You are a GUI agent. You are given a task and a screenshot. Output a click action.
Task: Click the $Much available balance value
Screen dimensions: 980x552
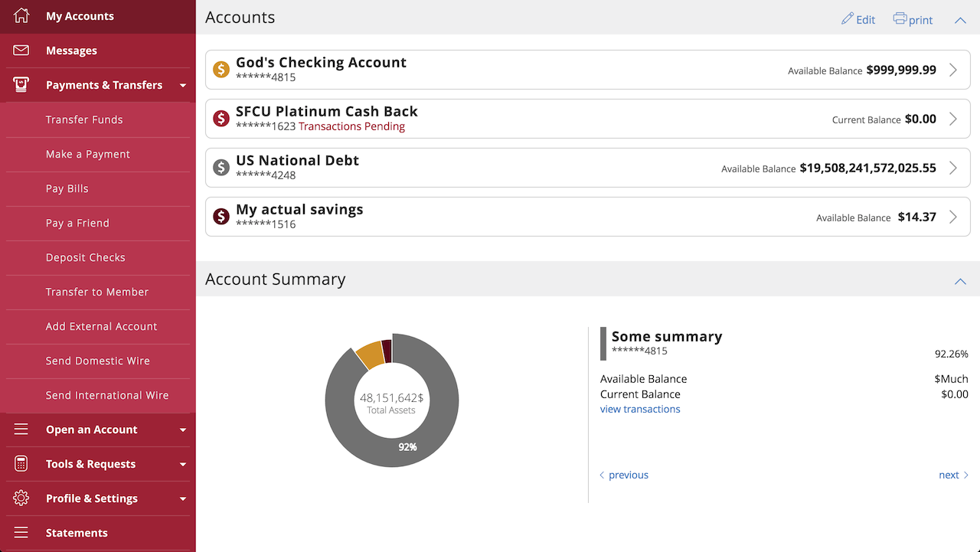click(x=952, y=379)
